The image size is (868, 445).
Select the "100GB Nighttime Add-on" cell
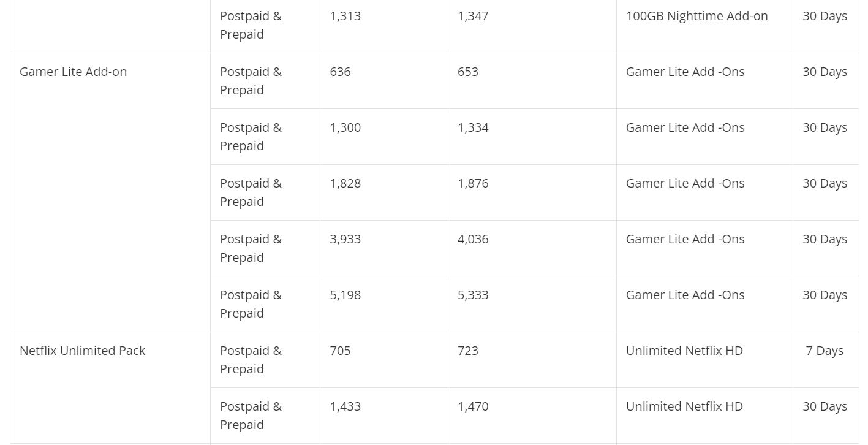coord(696,16)
